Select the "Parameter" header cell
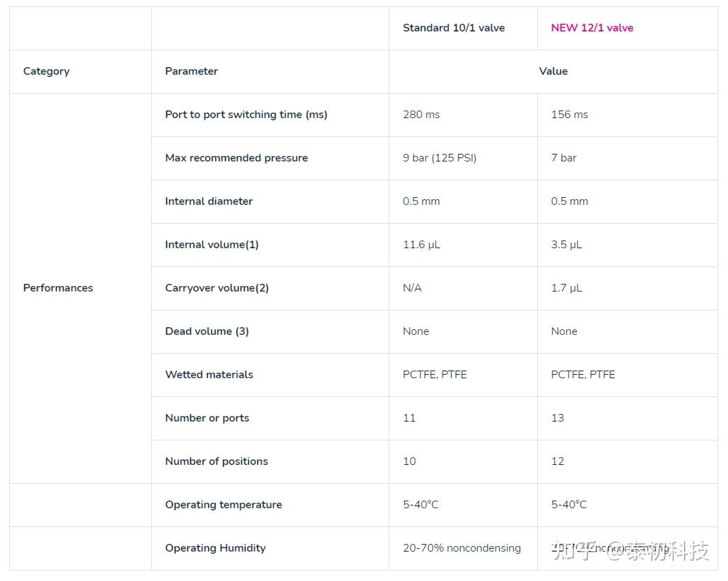This screenshot has width=728, height=581. pos(191,71)
